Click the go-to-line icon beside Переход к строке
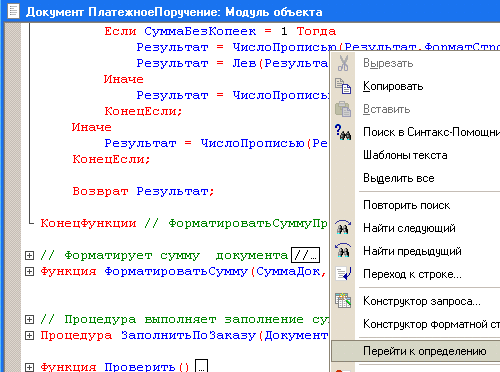Screen dimensions: 500x372 pos(343,274)
